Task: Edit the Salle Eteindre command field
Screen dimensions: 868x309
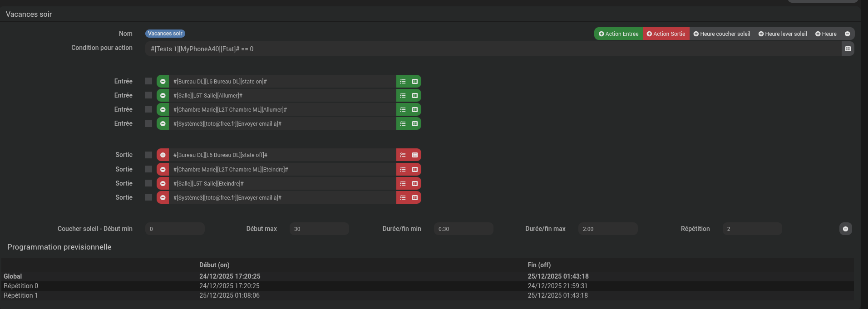Action: pyautogui.click(x=282, y=183)
